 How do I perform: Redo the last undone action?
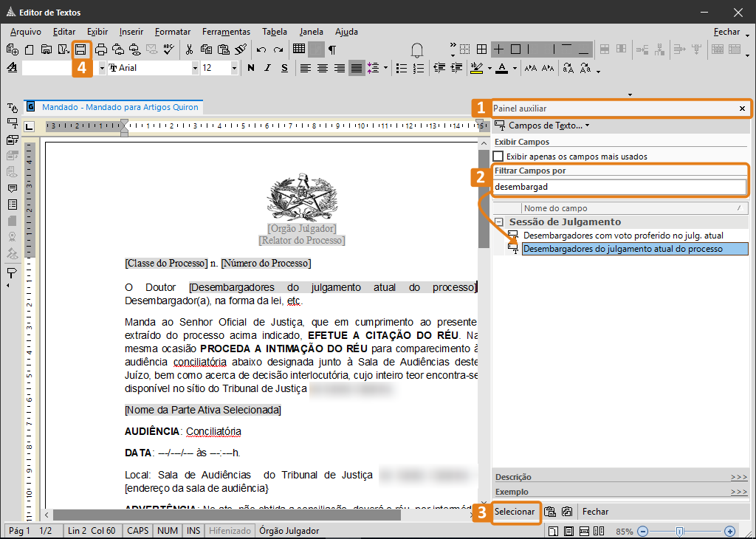point(278,49)
